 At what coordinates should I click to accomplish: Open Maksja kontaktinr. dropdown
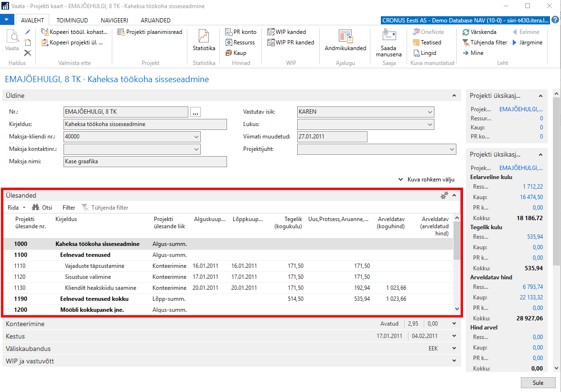196,149
